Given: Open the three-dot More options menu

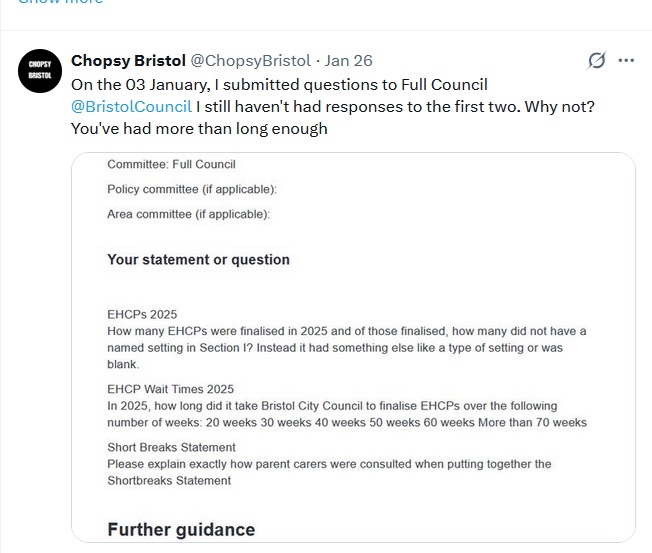Looking at the screenshot, I should point(627,60).
